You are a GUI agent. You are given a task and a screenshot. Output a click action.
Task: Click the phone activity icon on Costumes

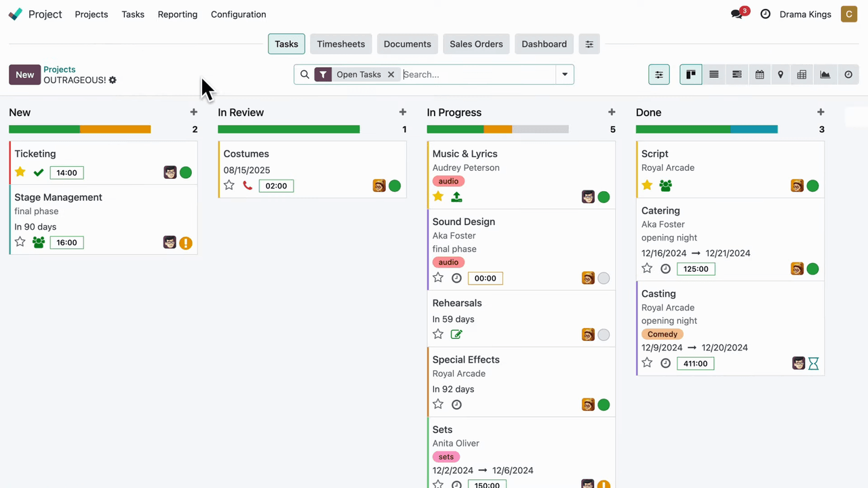[248, 186]
